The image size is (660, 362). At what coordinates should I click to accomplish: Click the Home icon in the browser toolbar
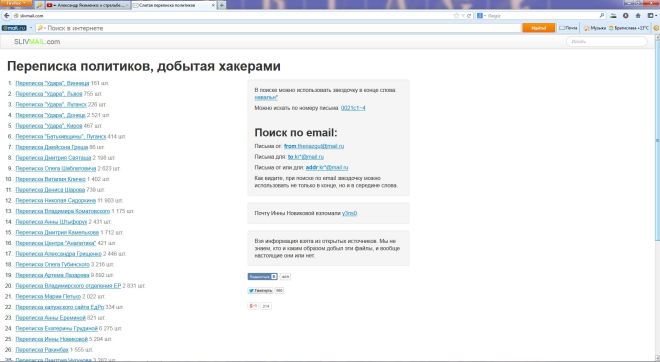click(x=638, y=16)
